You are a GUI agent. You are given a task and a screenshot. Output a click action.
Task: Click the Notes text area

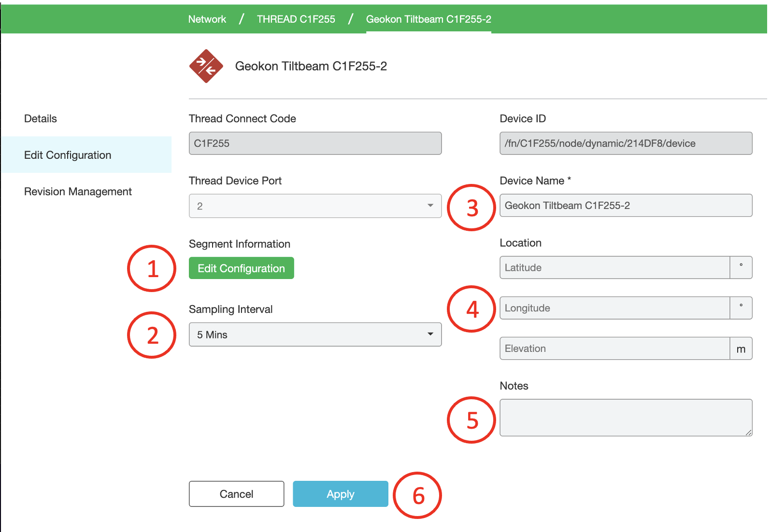pos(626,418)
